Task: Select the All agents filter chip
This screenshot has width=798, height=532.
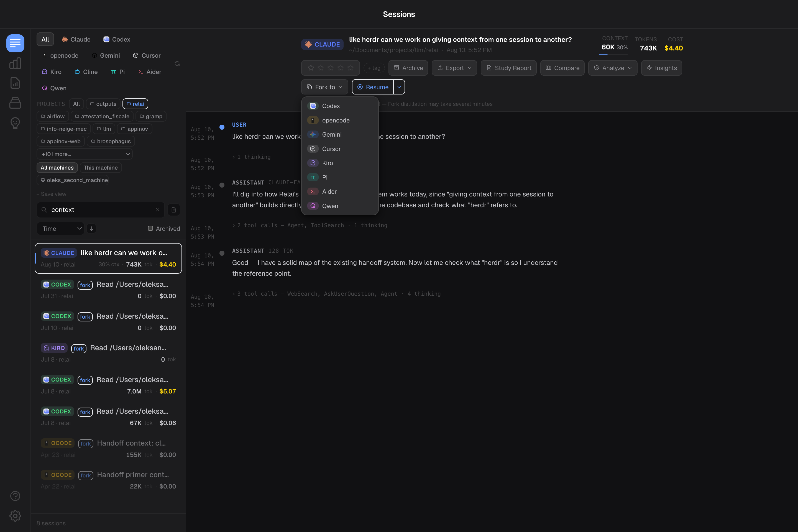Action: [x=45, y=39]
